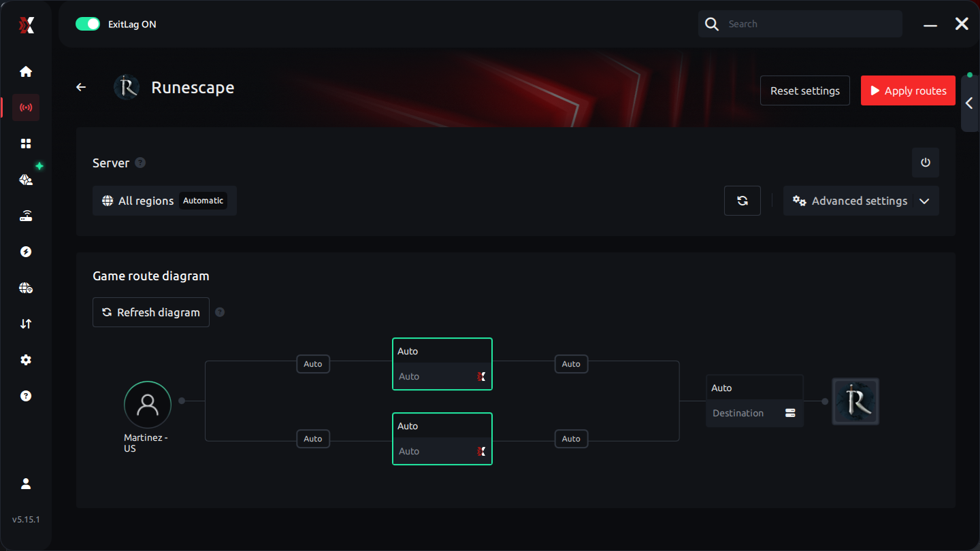The height and width of the screenshot is (551, 980).
Task: Open the up-down arrows traffic icon
Action: [x=26, y=324]
